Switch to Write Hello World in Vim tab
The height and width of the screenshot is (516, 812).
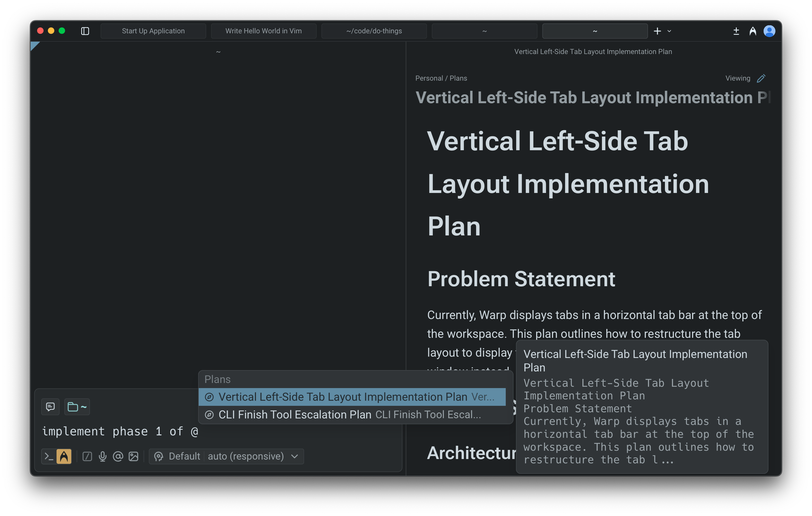point(263,31)
